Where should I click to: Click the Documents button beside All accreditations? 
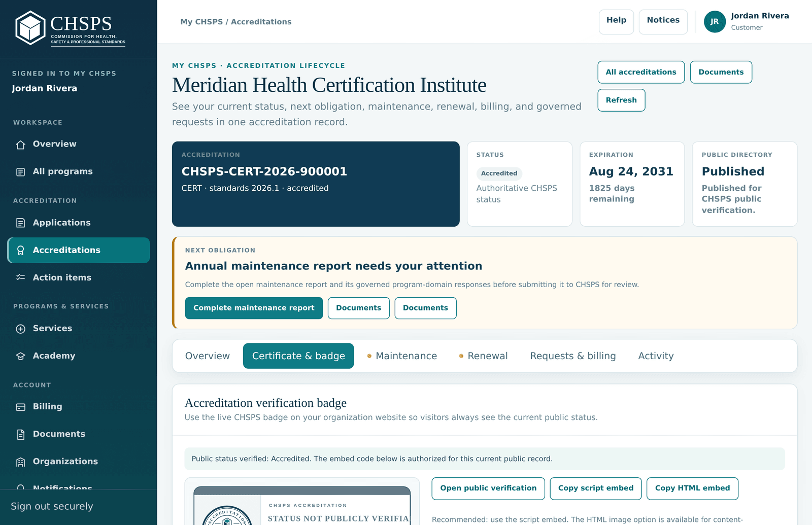721,72
